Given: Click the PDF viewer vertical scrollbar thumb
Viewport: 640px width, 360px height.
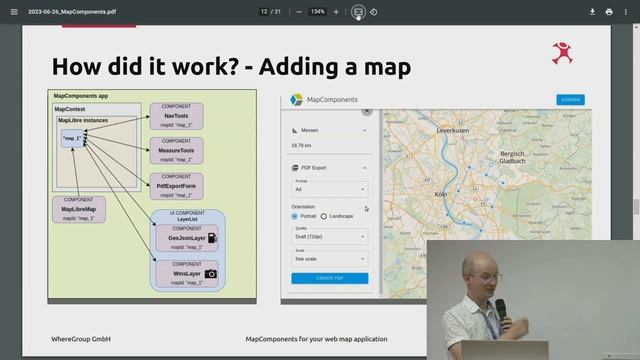Looking at the screenshot, I should click(636, 207).
